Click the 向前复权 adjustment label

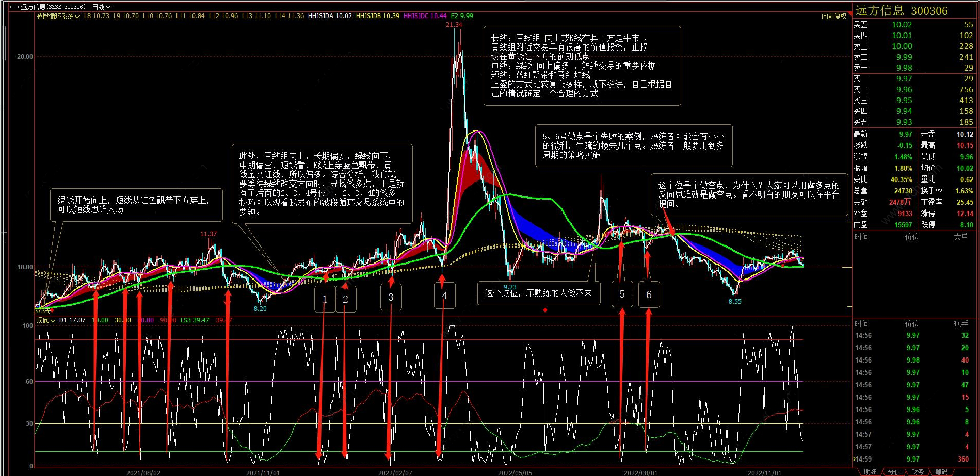point(834,16)
